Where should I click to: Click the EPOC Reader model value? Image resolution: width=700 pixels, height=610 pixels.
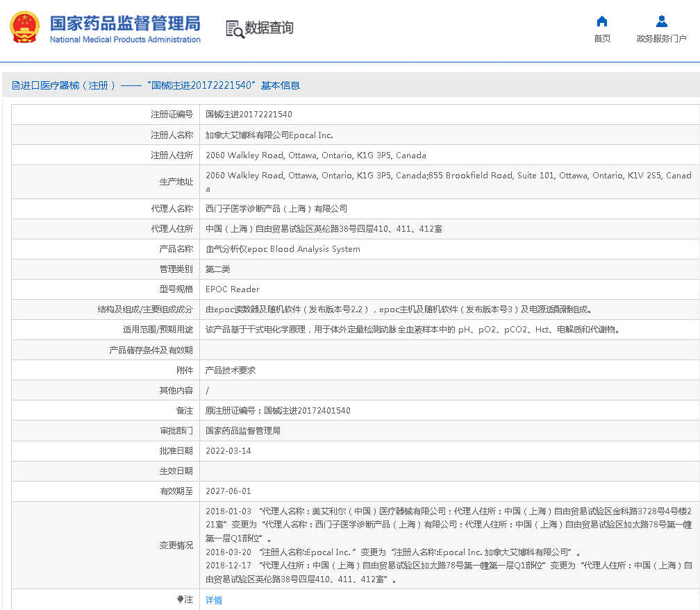[x=233, y=289]
